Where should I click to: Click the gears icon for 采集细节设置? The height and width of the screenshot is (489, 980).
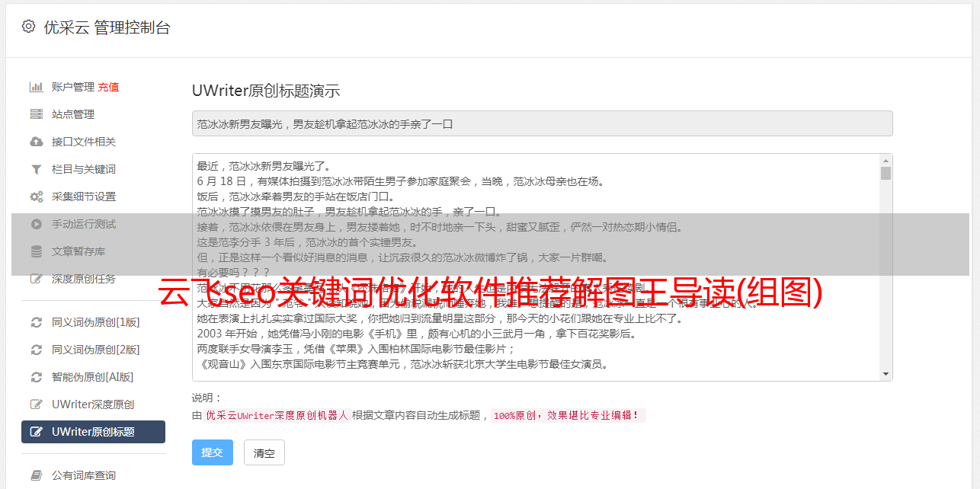(x=36, y=197)
